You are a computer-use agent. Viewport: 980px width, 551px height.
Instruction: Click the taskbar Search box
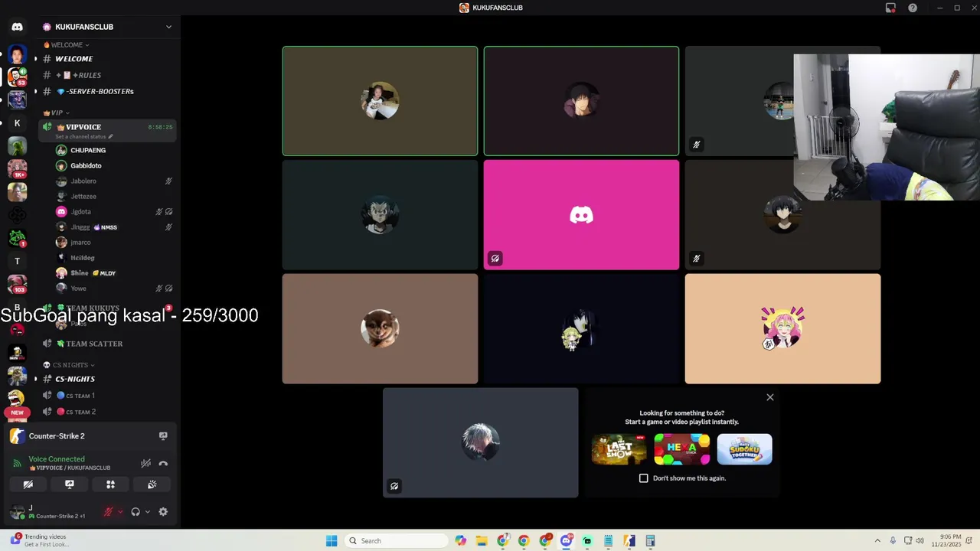(396, 541)
